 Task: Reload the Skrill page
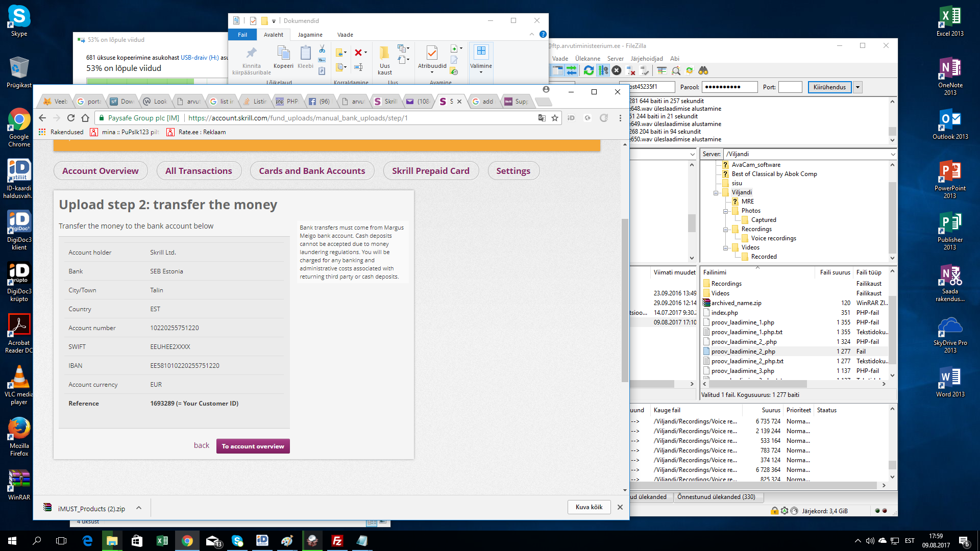(x=71, y=118)
